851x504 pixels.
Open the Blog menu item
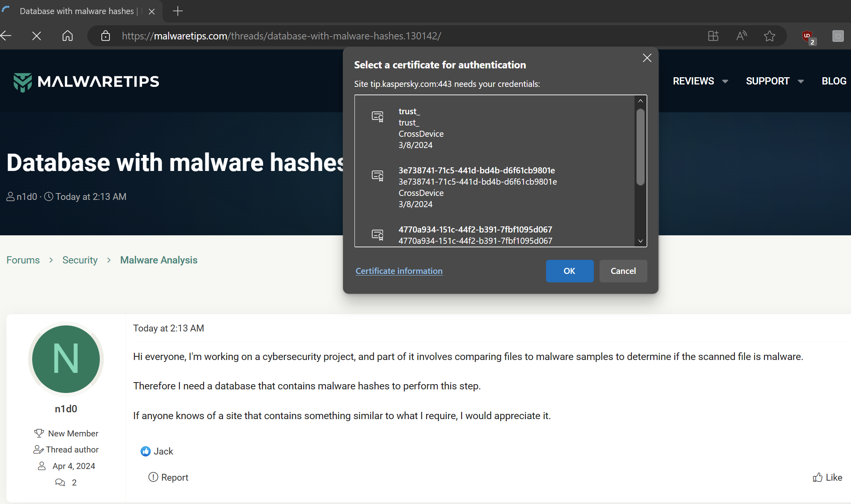click(834, 81)
